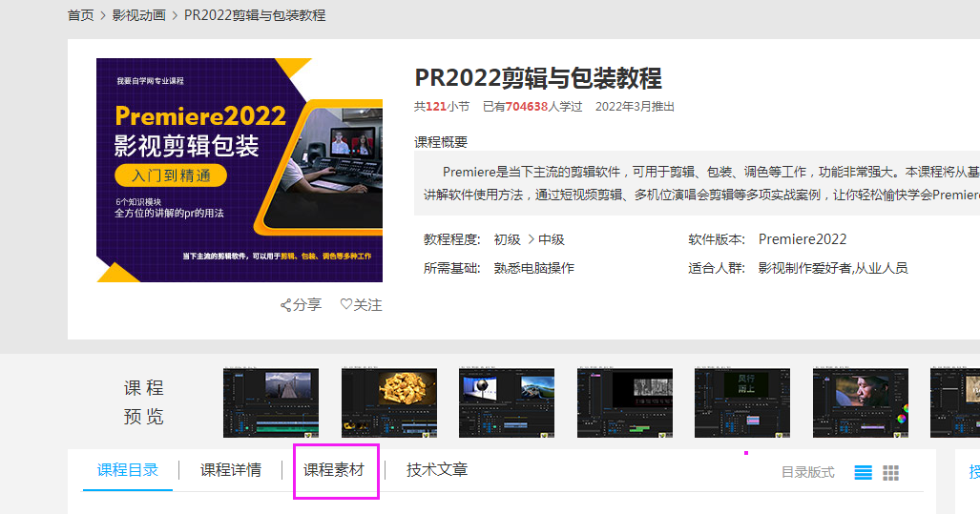980x514 pixels.
Task: Open the 课程目录 tab
Action: 128,470
